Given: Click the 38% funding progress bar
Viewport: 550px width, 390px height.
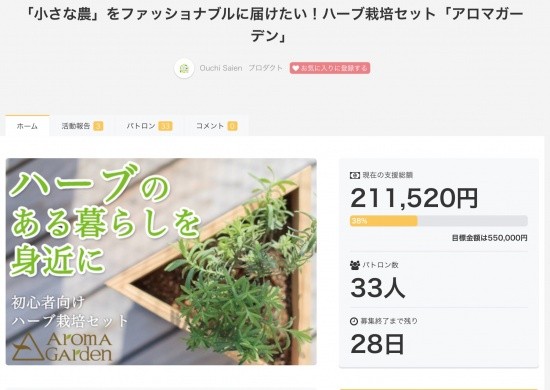Looking at the screenshot, I should [438, 221].
